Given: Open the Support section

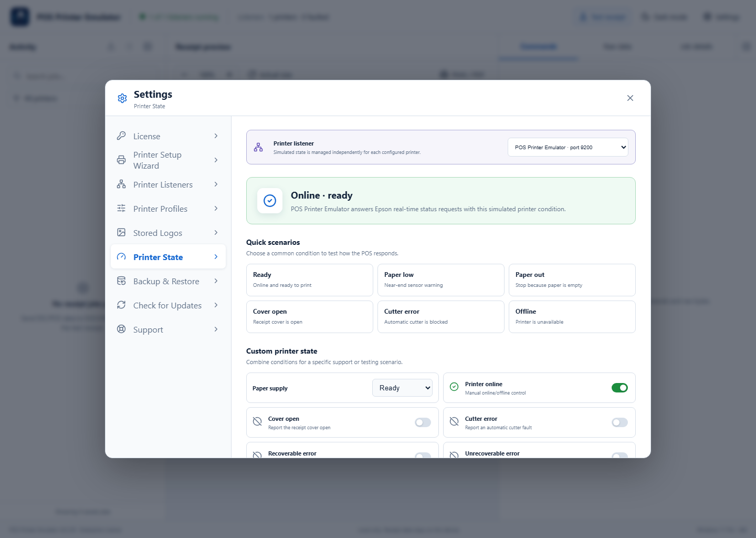Looking at the screenshot, I should coord(168,329).
